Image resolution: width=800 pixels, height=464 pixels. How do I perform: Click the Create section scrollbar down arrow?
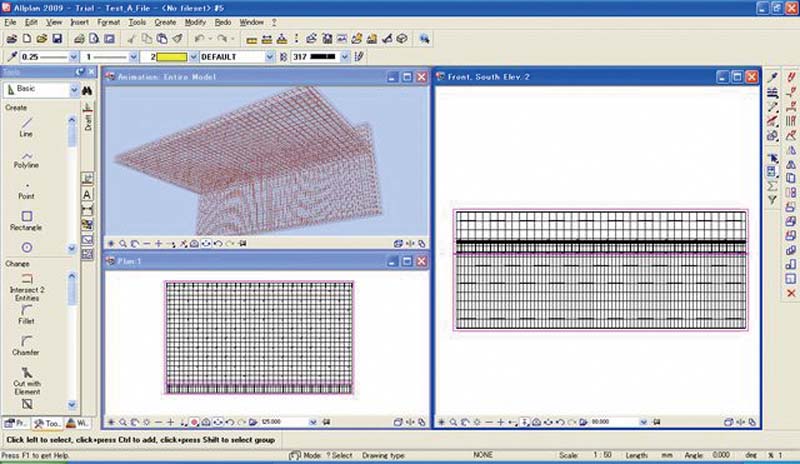coord(72,248)
